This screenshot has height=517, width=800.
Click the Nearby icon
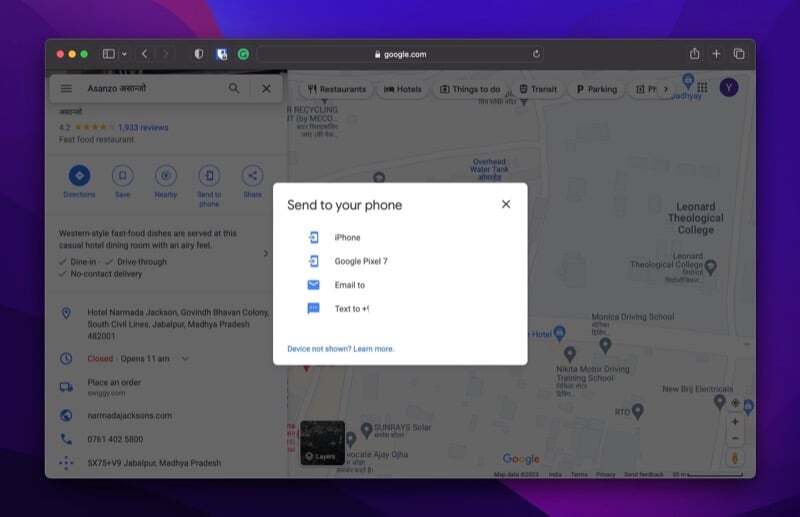pos(166,176)
